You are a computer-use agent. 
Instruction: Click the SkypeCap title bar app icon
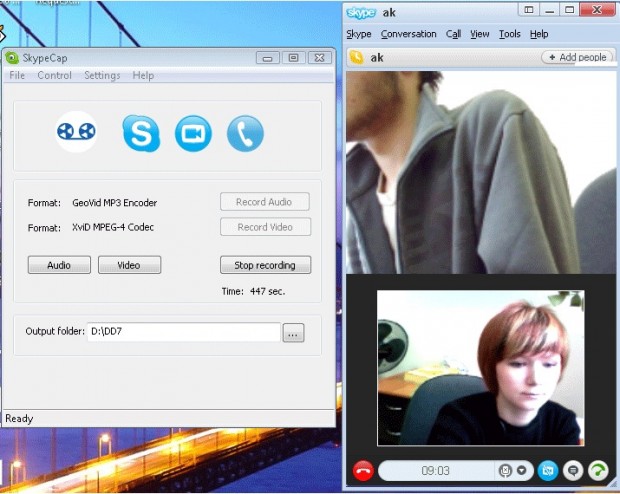[x=12, y=58]
